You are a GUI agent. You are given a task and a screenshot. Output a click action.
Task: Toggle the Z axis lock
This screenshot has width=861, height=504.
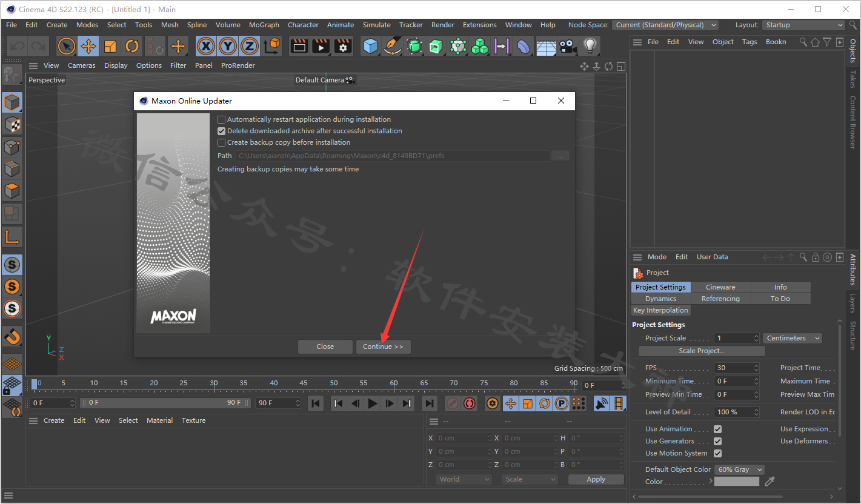250,46
